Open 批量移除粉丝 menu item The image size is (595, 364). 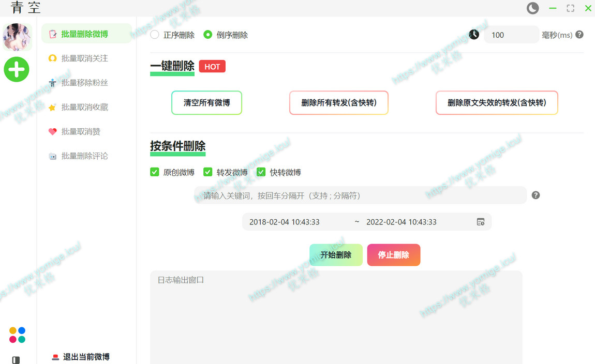pyautogui.click(x=84, y=83)
